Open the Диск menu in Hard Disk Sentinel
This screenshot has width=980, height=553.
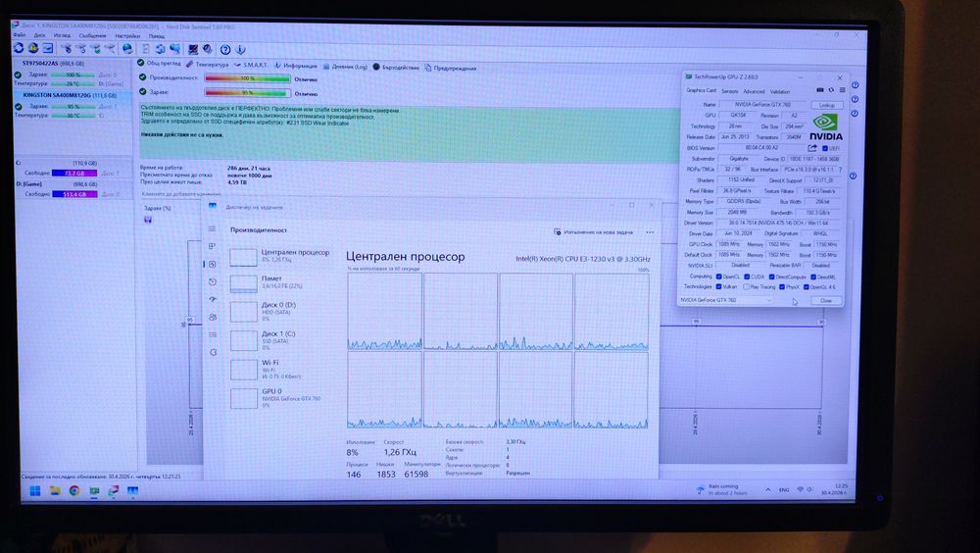(x=40, y=35)
